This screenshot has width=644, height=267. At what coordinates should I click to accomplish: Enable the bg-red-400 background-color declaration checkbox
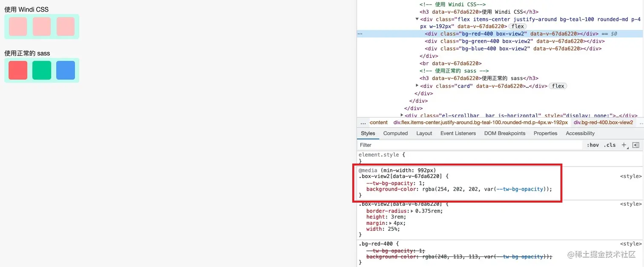362,256
